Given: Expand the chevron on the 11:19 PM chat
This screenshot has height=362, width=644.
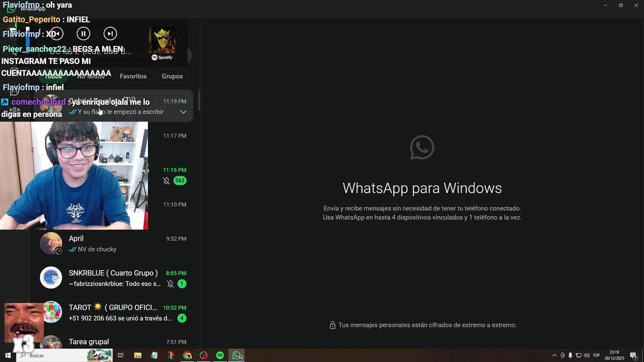Looking at the screenshot, I should (x=183, y=112).
